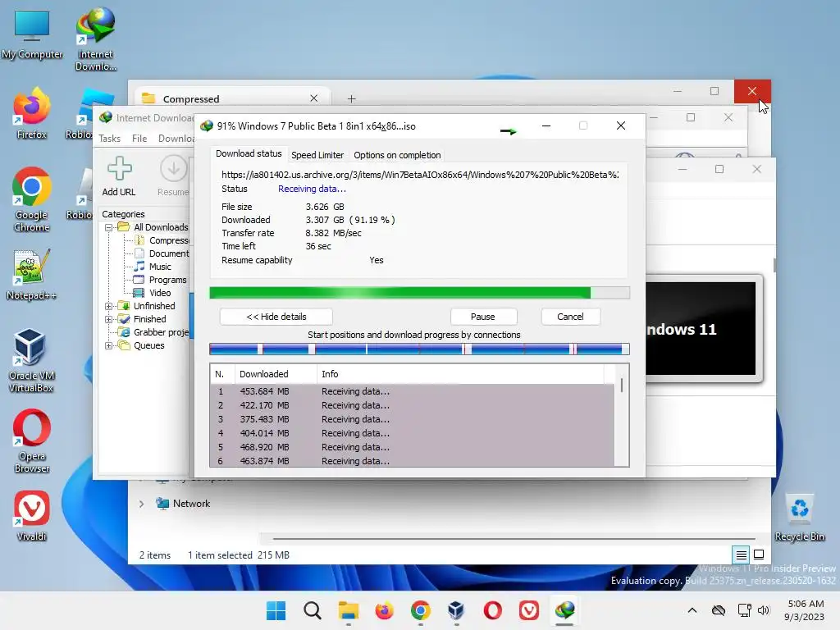Select the Programs category

click(167, 280)
